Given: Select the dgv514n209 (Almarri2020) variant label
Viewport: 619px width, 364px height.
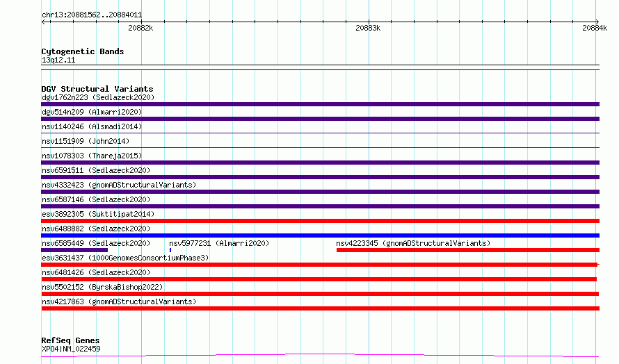Looking at the screenshot, I should tap(92, 112).
